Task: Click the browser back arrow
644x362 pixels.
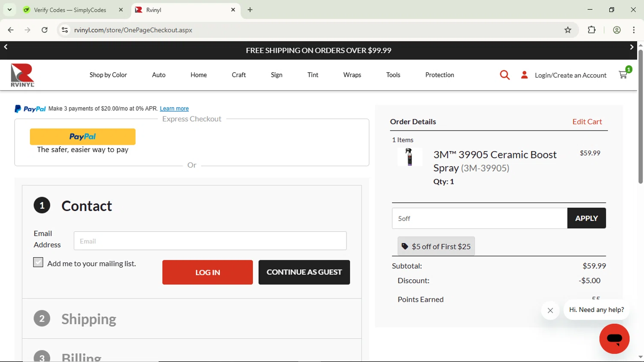Action: pyautogui.click(x=11, y=30)
